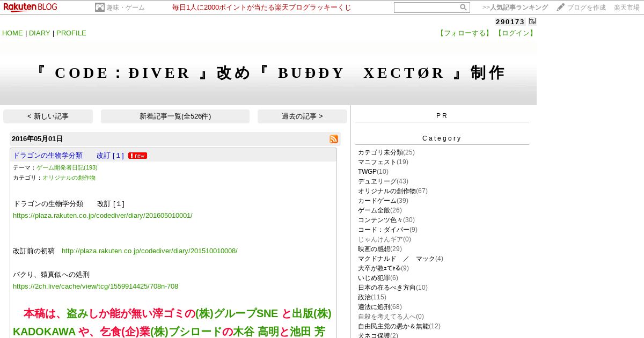The width and height of the screenshot is (644, 338).
Task: Select TWGP category
Action: [x=367, y=172]
